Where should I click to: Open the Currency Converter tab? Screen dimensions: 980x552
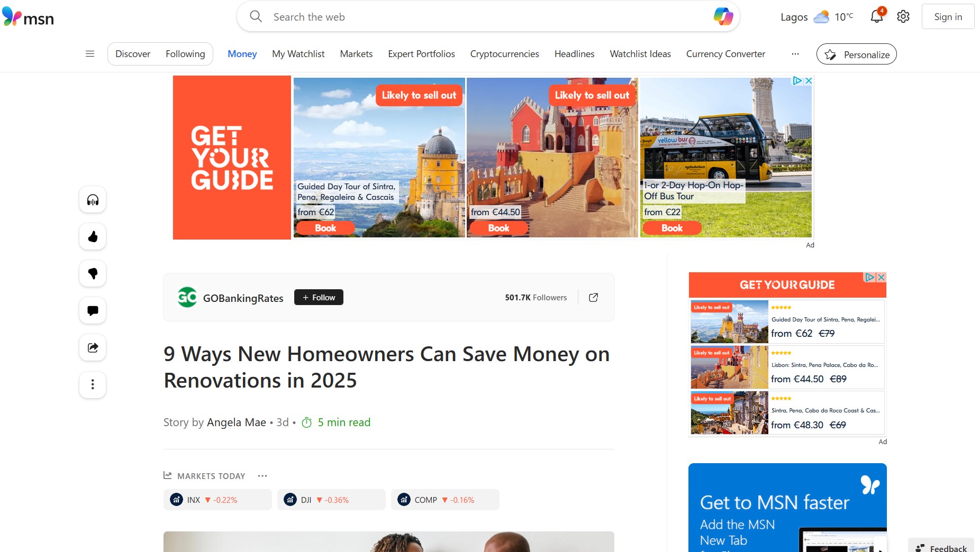[x=725, y=54]
